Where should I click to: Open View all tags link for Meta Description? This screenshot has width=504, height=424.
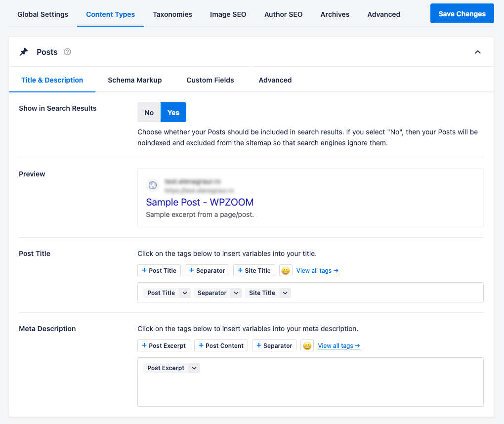(x=339, y=346)
